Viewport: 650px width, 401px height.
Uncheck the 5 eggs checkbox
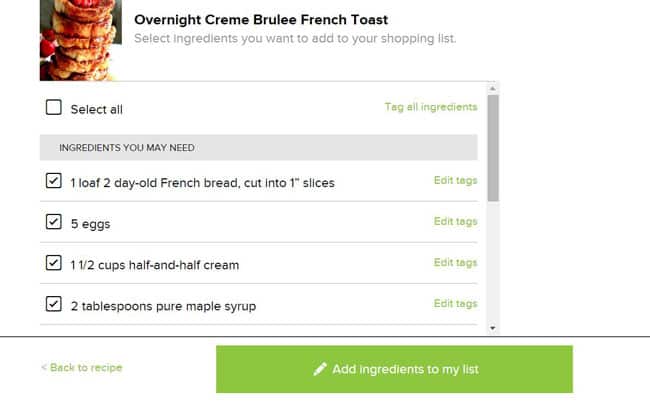click(54, 223)
